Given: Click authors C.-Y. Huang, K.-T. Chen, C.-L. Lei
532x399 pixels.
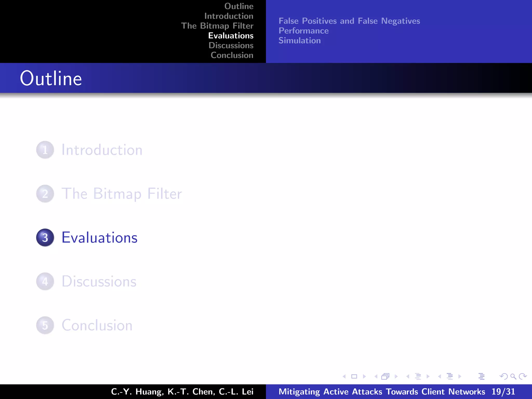Looking at the screenshot, I should pos(182,392).
